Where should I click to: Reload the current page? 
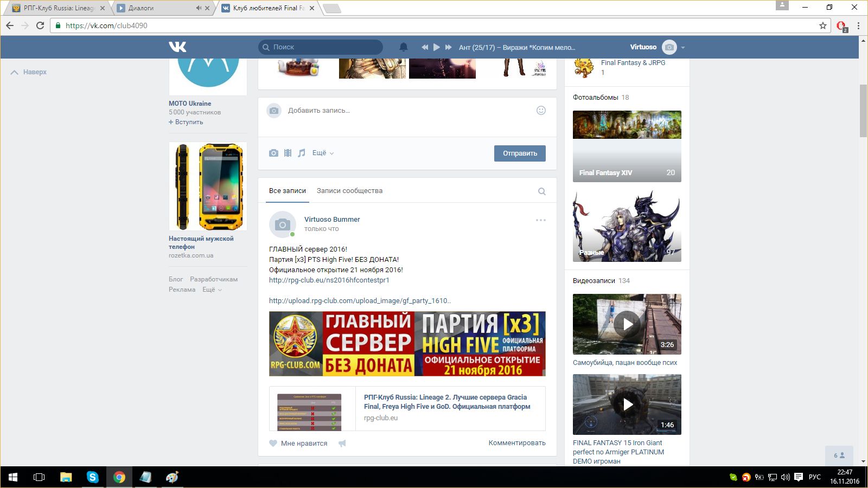pos(40,25)
